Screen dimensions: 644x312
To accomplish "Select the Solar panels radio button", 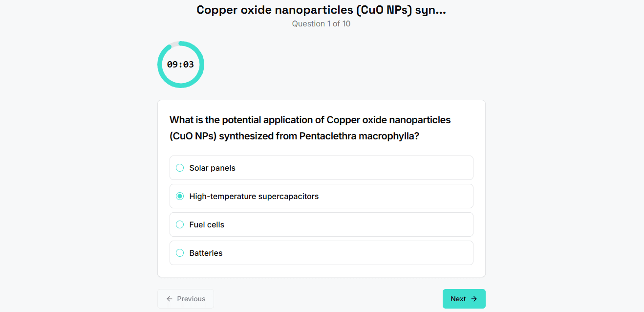I will tap(179, 168).
